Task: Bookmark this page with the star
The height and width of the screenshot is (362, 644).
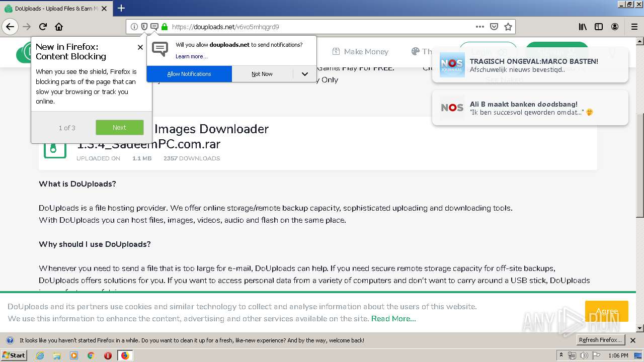Action: [508, 27]
